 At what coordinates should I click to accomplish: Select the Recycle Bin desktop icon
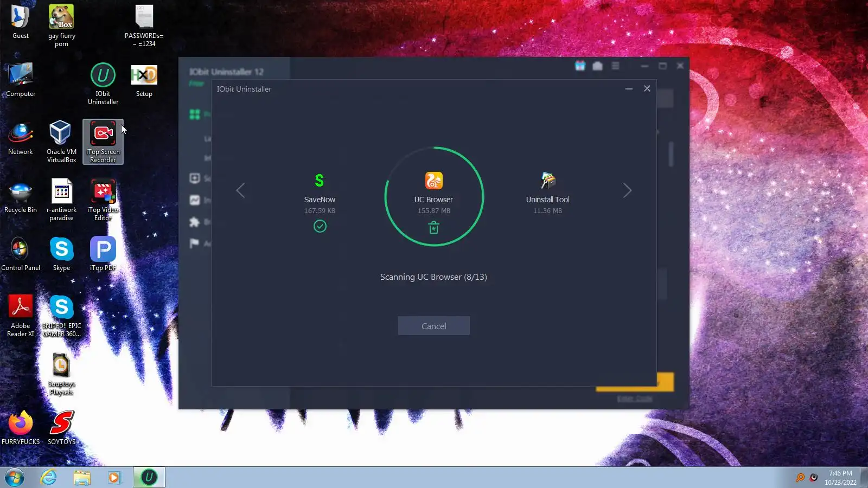click(x=21, y=196)
